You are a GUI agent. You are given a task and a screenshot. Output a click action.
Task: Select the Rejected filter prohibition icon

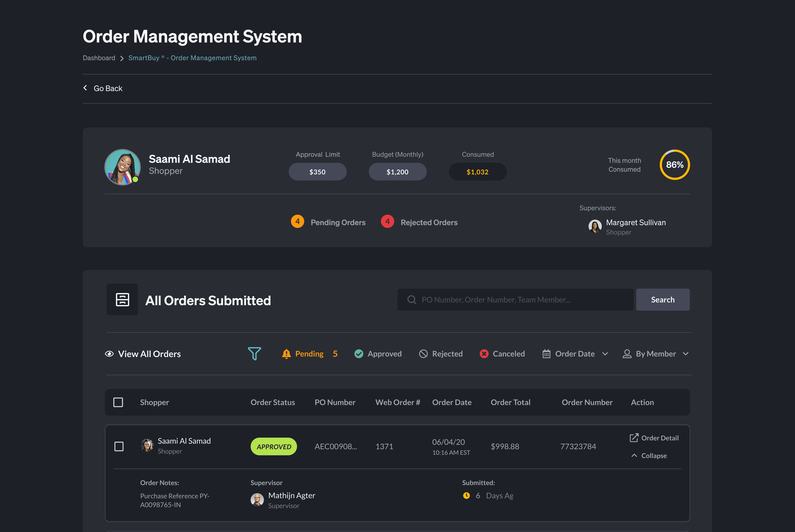point(423,354)
